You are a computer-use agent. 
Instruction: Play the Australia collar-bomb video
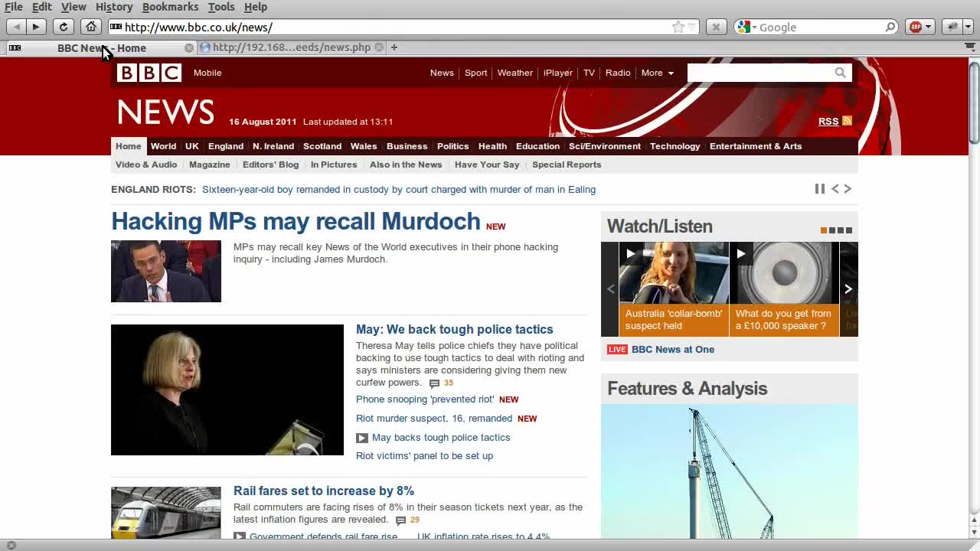point(630,254)
